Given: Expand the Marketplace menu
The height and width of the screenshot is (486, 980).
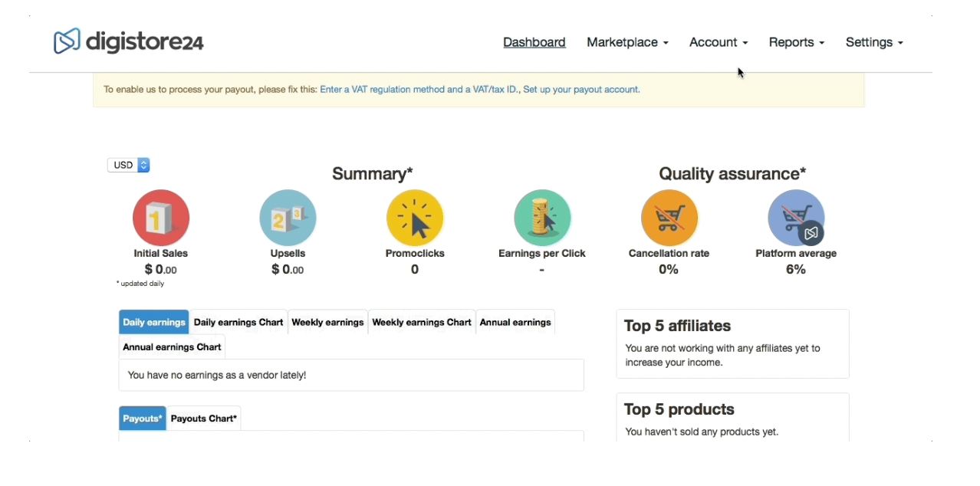Looking at the screenshot, I should click(x=627, y=42).
